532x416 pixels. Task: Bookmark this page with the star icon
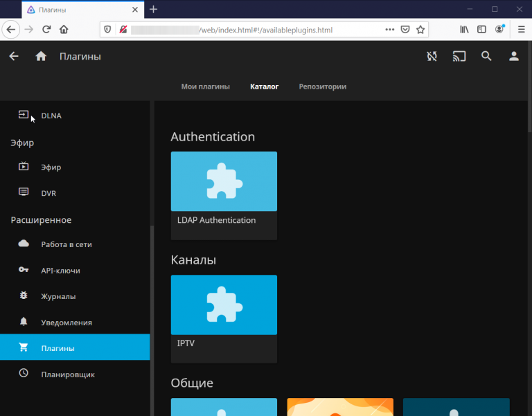(420, 30)
